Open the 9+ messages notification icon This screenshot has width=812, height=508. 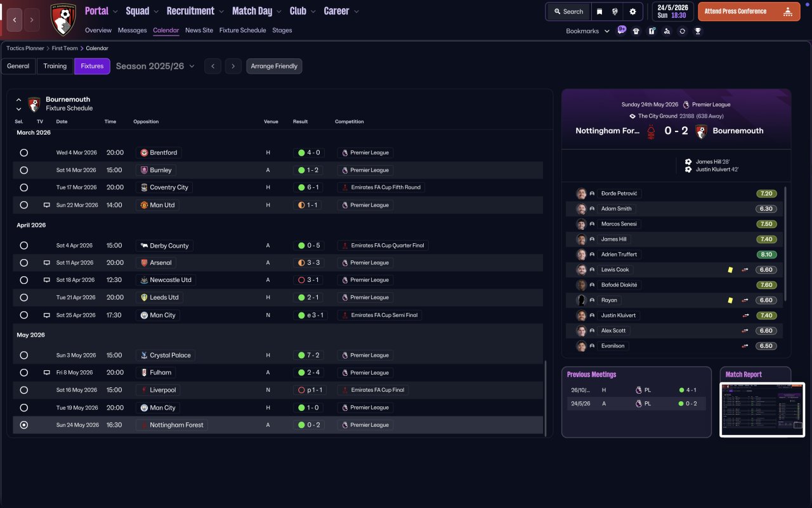(622, 30)
